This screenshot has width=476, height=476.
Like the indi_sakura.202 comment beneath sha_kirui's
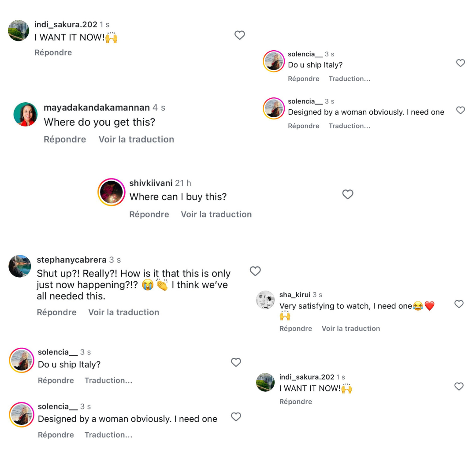point(459,387)
